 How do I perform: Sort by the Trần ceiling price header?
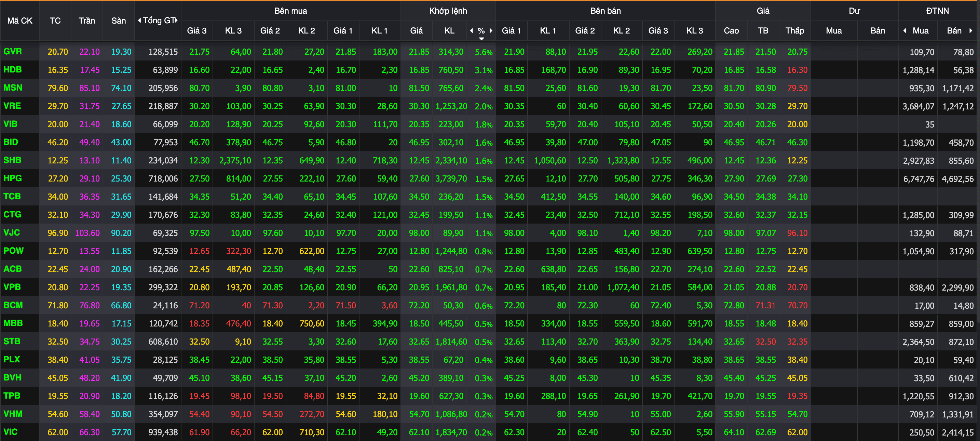pyautogui.click(x=87, y=21)
